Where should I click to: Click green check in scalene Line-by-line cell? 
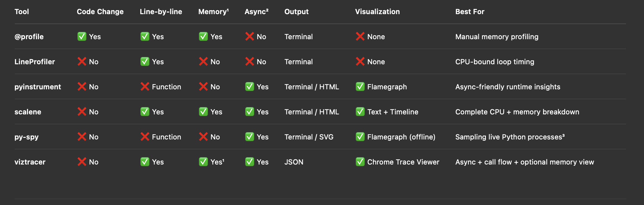point(145,111)
